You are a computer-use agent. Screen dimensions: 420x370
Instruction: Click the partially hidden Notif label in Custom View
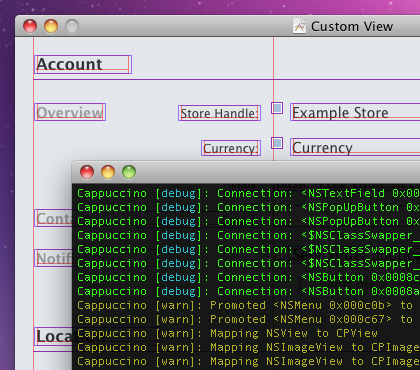[53, 258]
